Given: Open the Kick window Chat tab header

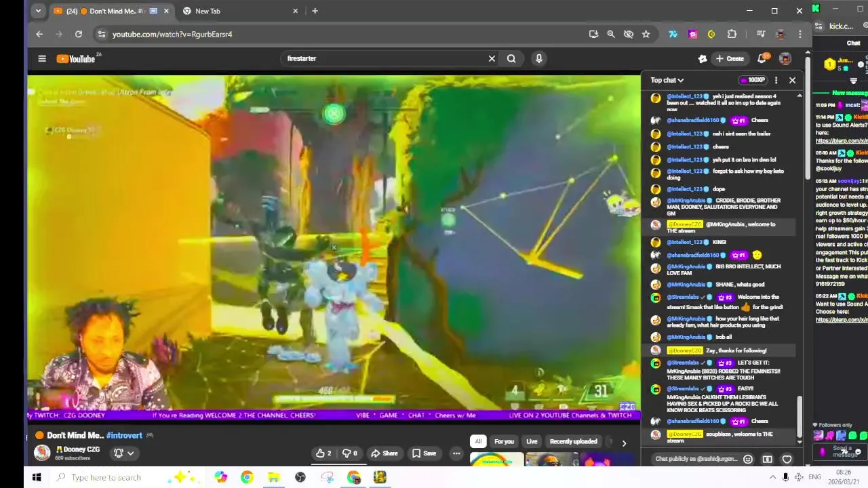Looking at the screenshot, I should tap(853, 43).
